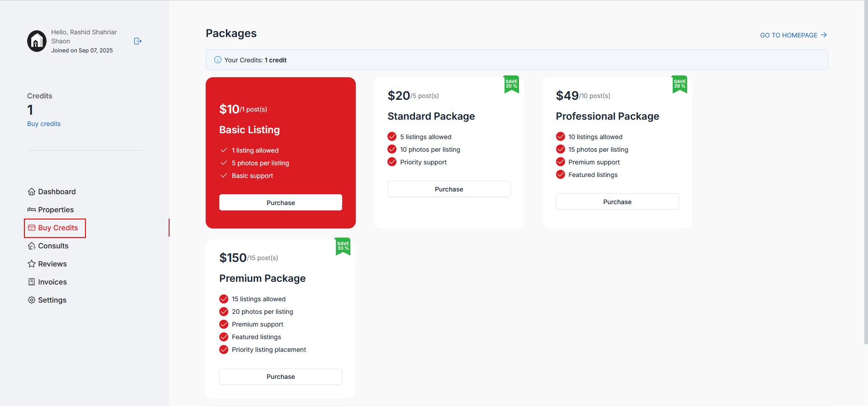Purchase the $10 Basic Listing package
The image size is (868, 406).
click(x=281, y=202)
